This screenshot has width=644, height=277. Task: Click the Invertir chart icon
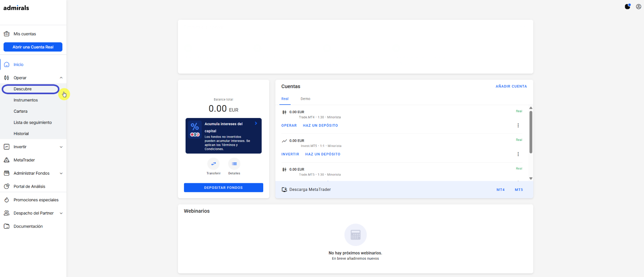click(6, 147)
